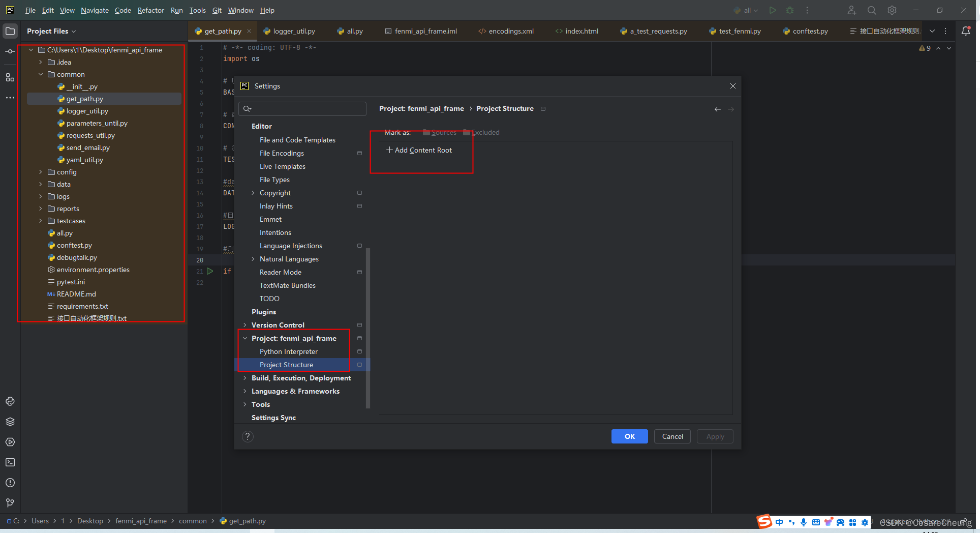
Task: Open the Notifications bell icon
Action: point(966,31)
